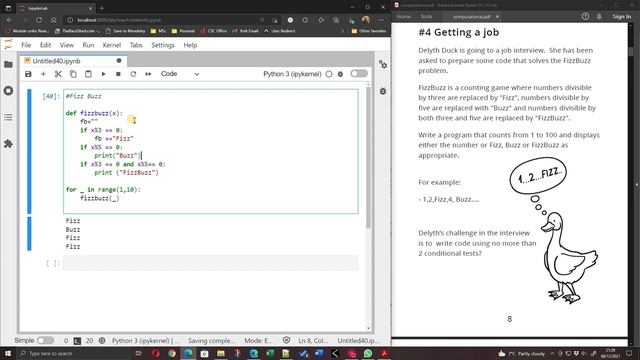This screenshot has width=640, height=360.
Task: Click Sign In in Acrobat Reader
Action: [x=621, y=16]
